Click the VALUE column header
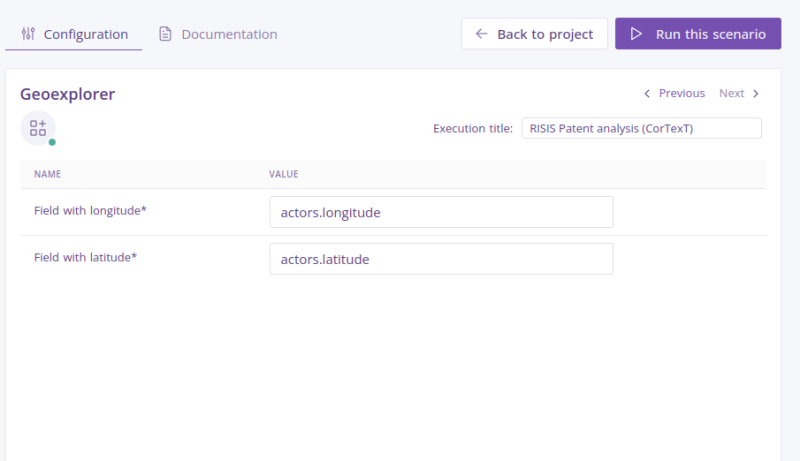800x461 pixels. [284, 174]
